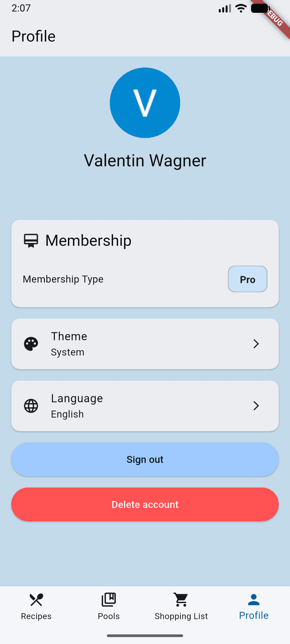The width and height of the screenshot is (290, 644).
Task: Tap the blue V avatar circle
Action: 145,103
